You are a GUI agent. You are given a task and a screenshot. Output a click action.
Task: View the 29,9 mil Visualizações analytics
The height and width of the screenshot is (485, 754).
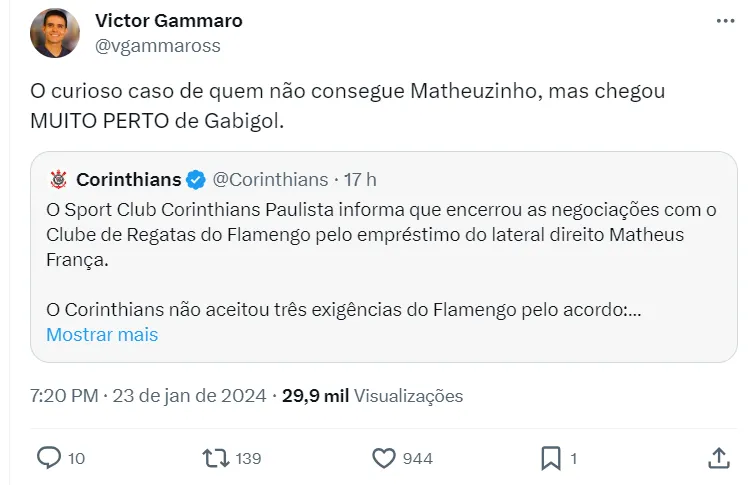tap(372, 396)
